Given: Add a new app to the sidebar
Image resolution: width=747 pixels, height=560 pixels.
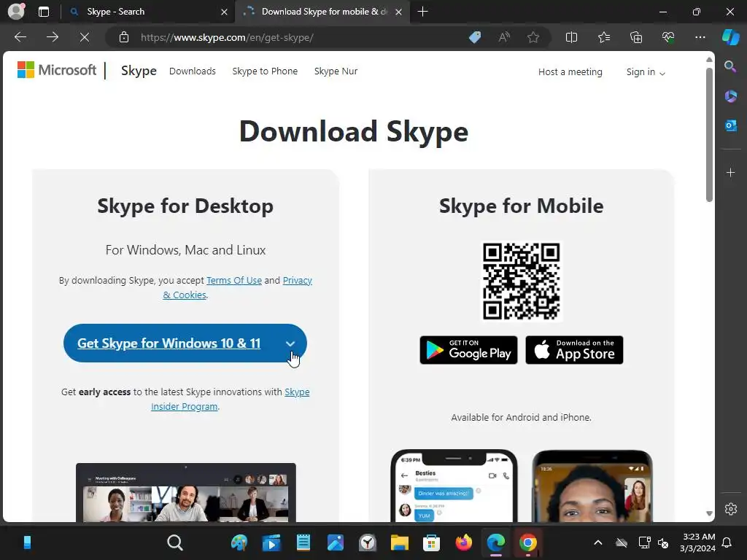Looking at the screenshot, I should pyautogui.click(x=730, y=172).
